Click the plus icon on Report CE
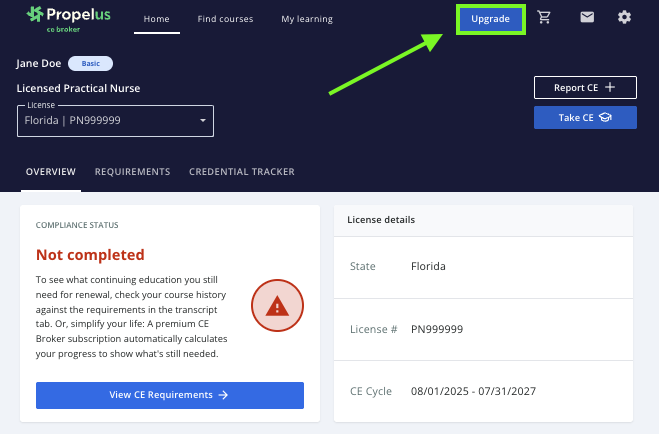Image resolution: width=659 pixels, height=434 pixels. click(609, 88)
